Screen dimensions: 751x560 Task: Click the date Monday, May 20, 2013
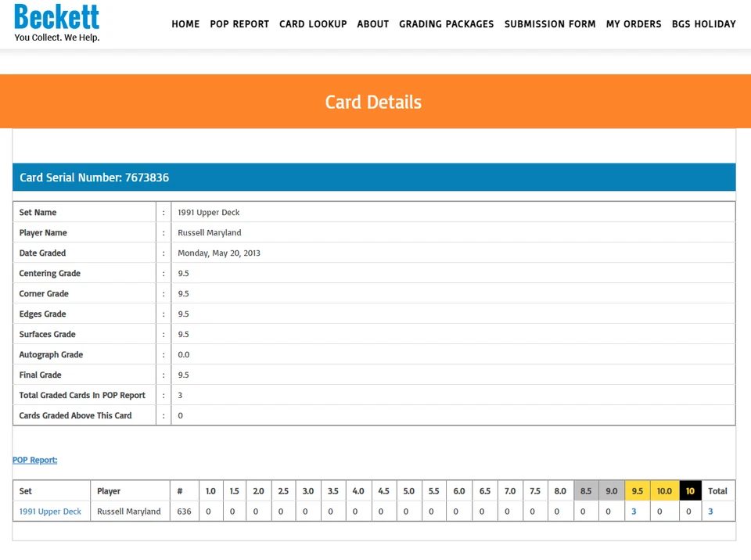(x=219, y=253)
